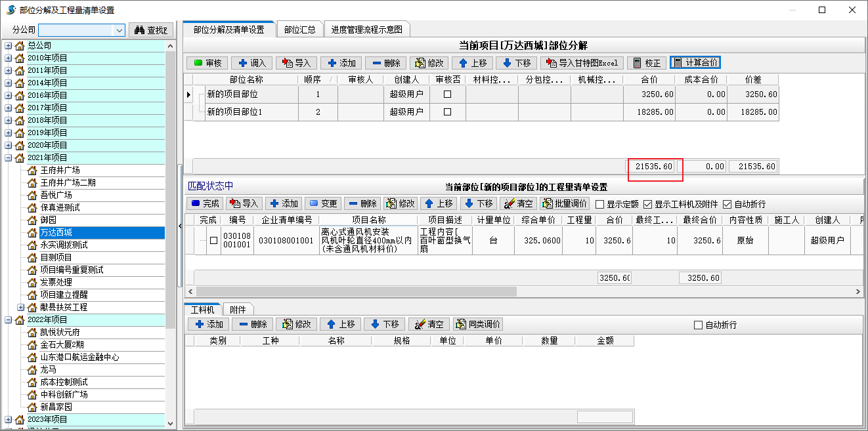The image size is (868, 431).
Task: Click the 查找 binoculars button
Action: [x=151, y=30]
